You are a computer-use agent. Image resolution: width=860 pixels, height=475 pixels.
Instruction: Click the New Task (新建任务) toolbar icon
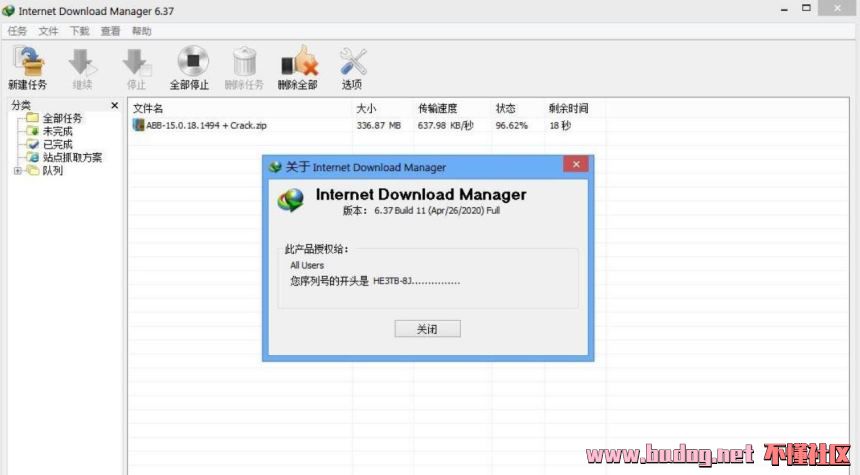pos(29,61)
